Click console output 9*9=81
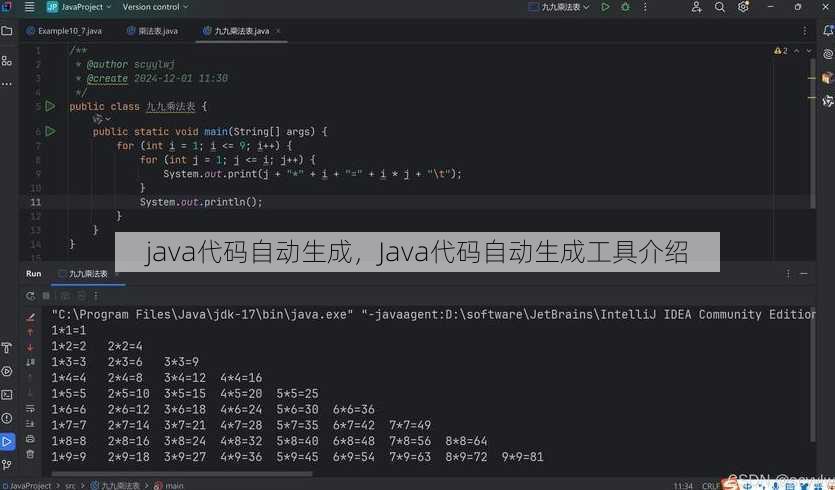 tap(522, 456)
